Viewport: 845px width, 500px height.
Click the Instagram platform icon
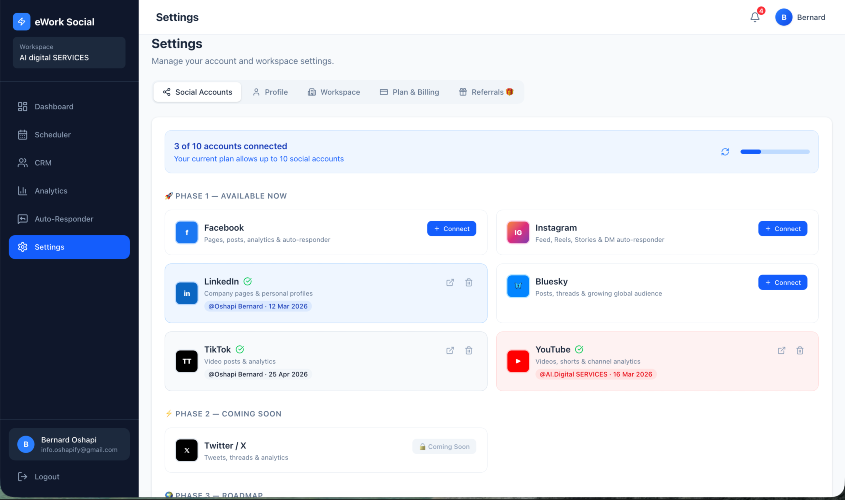(x=518, y=232)
